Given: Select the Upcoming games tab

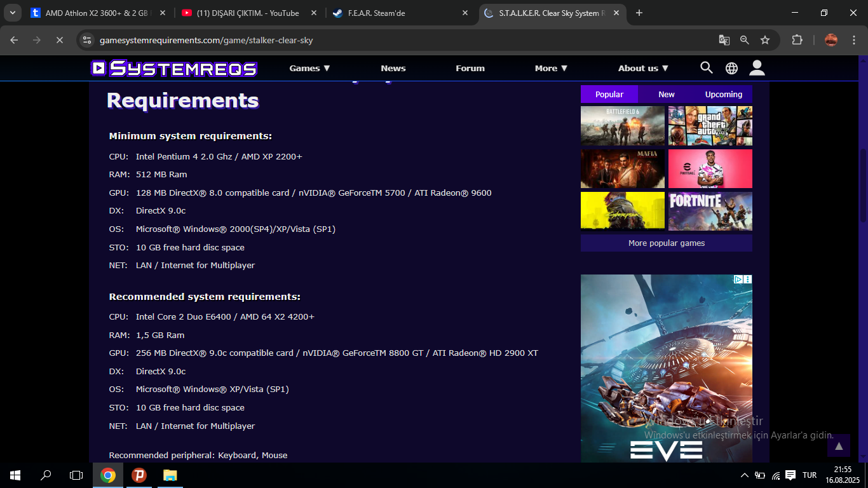Looking at the screenshot, I should tap(724, 94).
